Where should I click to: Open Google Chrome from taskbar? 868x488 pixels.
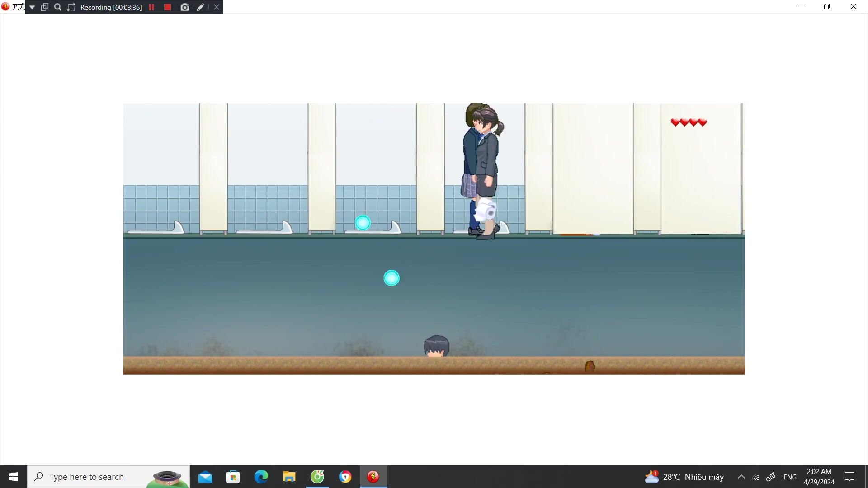(345, 477)
